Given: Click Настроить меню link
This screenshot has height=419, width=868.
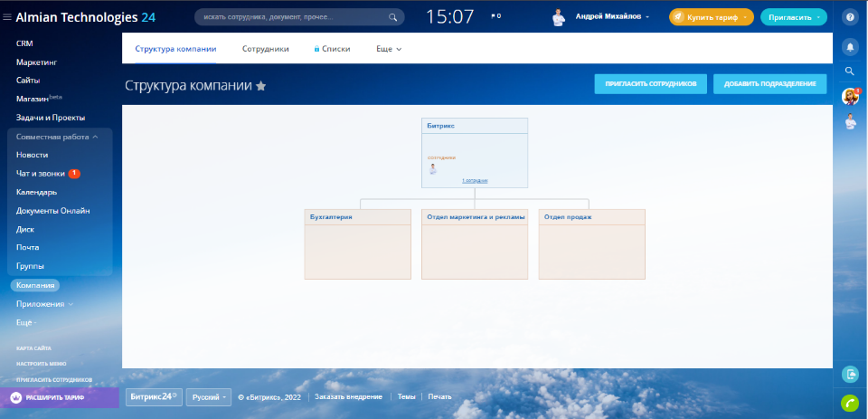Looking at the screenshot, I should click(42, 364).
